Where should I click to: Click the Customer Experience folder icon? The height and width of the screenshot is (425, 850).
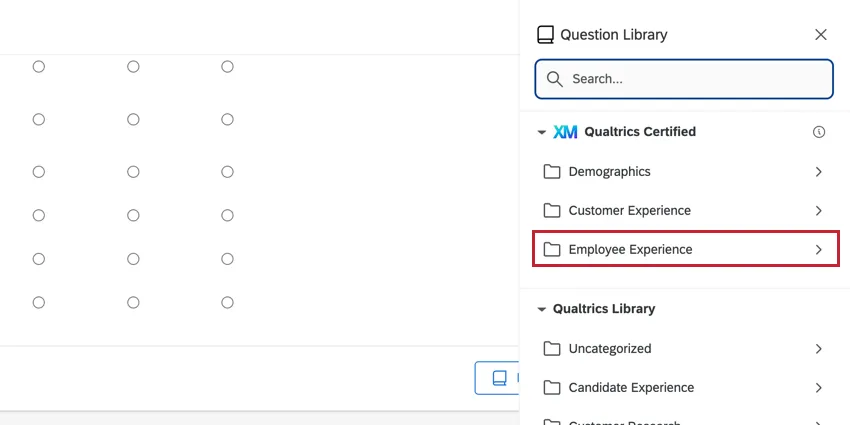(x=552, y=211)
